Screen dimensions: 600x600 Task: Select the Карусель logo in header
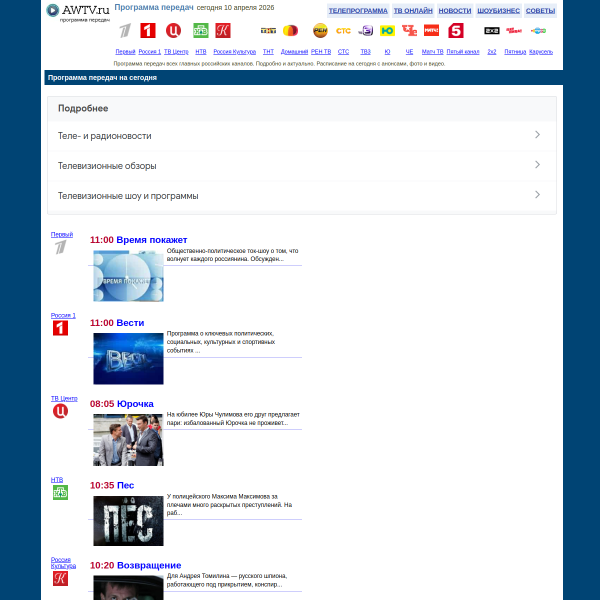click(x=538, y=31)
